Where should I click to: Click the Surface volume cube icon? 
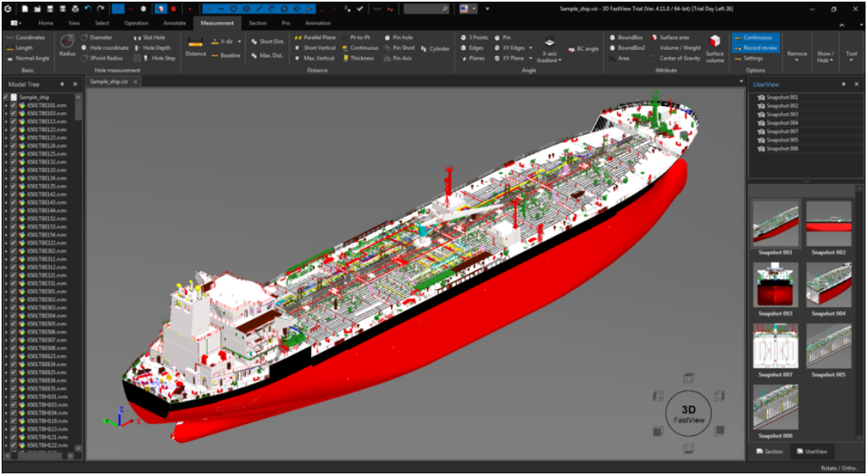click(715, 44)
